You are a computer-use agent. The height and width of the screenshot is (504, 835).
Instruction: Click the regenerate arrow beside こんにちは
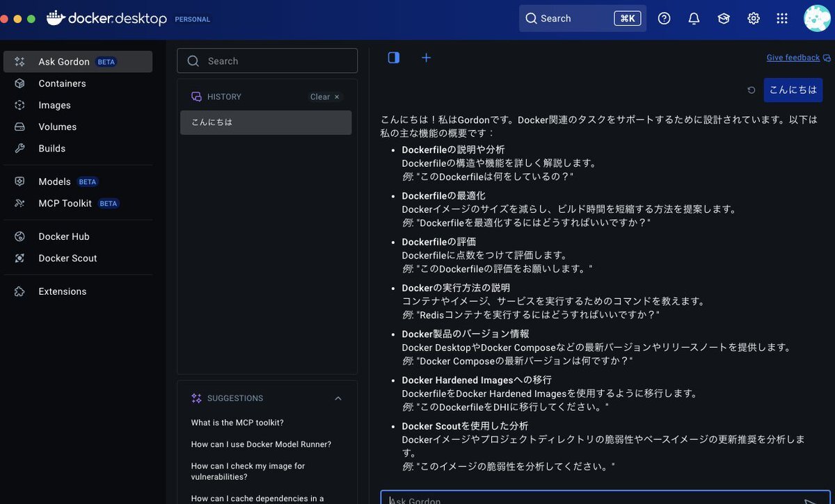(x=751, y=90)
